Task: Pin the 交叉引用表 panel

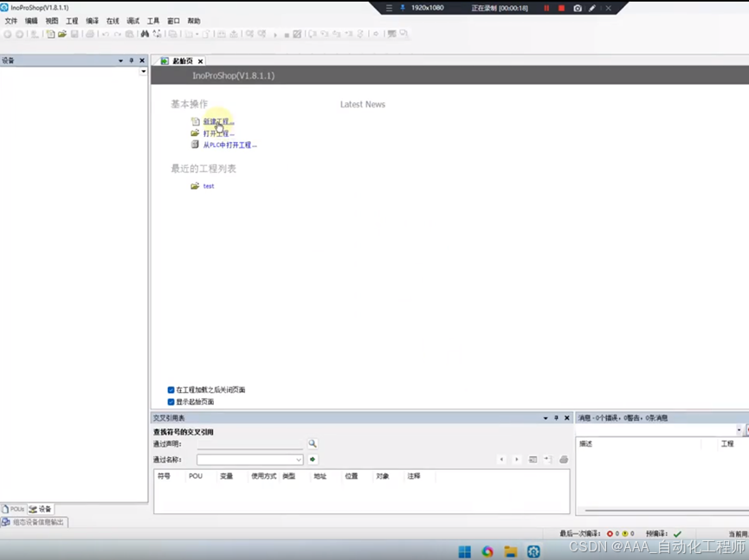Action: click(556, 418)
